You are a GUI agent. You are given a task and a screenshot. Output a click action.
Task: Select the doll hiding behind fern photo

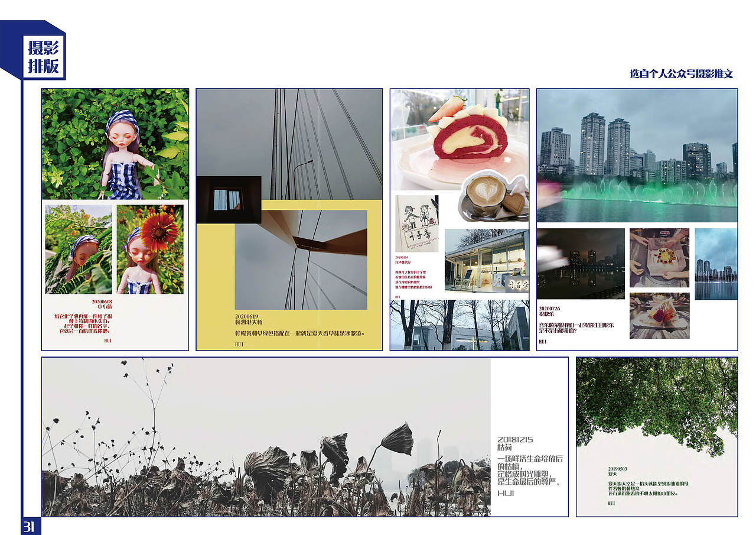pyautogui.click(x=79, y=249)
